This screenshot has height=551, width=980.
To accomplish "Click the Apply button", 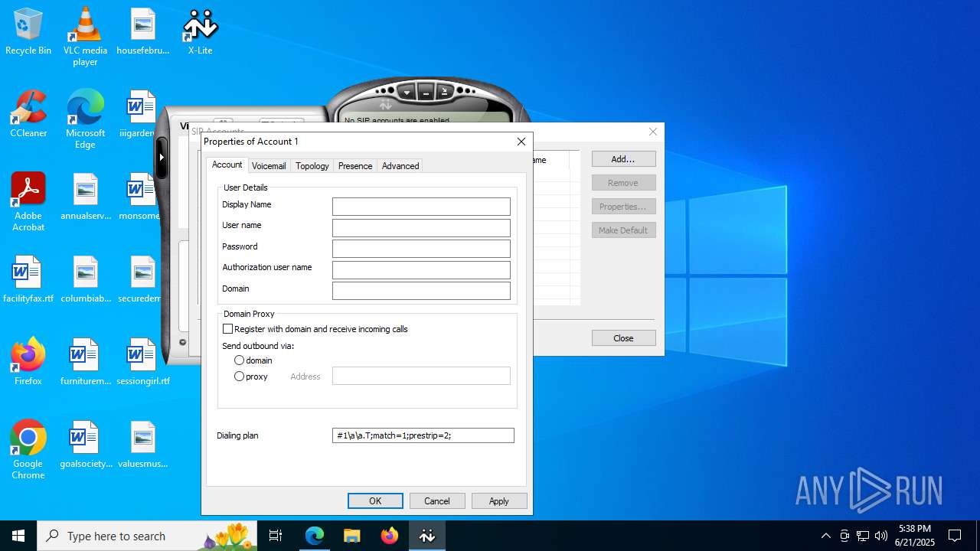I will coord(499,501).
